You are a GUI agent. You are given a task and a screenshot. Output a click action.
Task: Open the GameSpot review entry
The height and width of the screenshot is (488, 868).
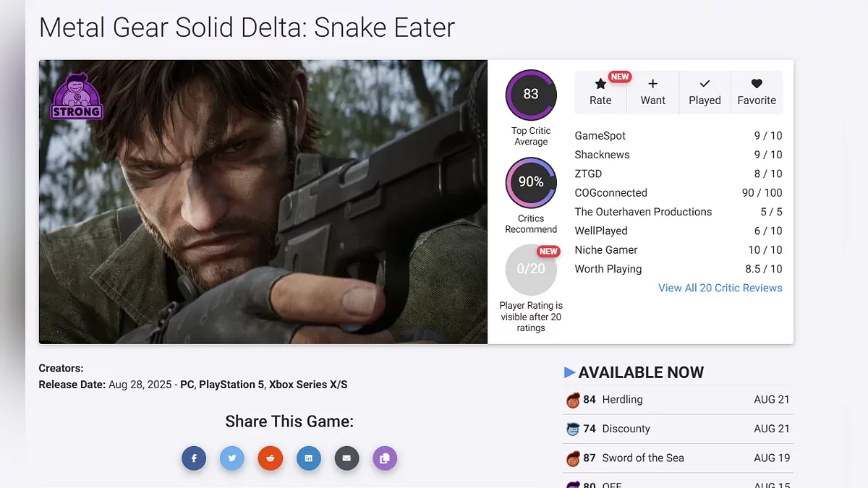[x=678, y=136]
